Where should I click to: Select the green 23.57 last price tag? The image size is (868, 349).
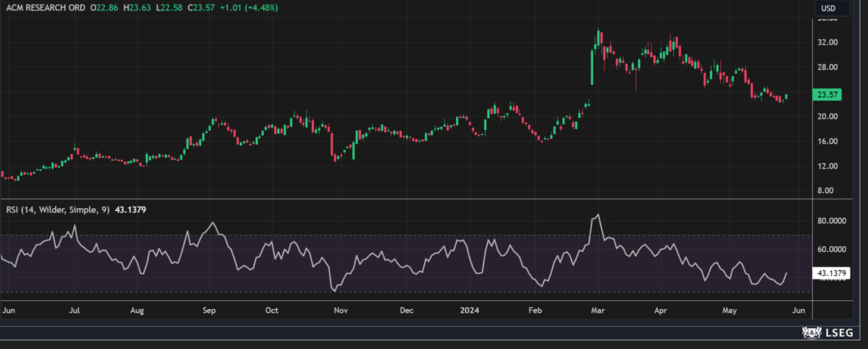coord(826,94)
